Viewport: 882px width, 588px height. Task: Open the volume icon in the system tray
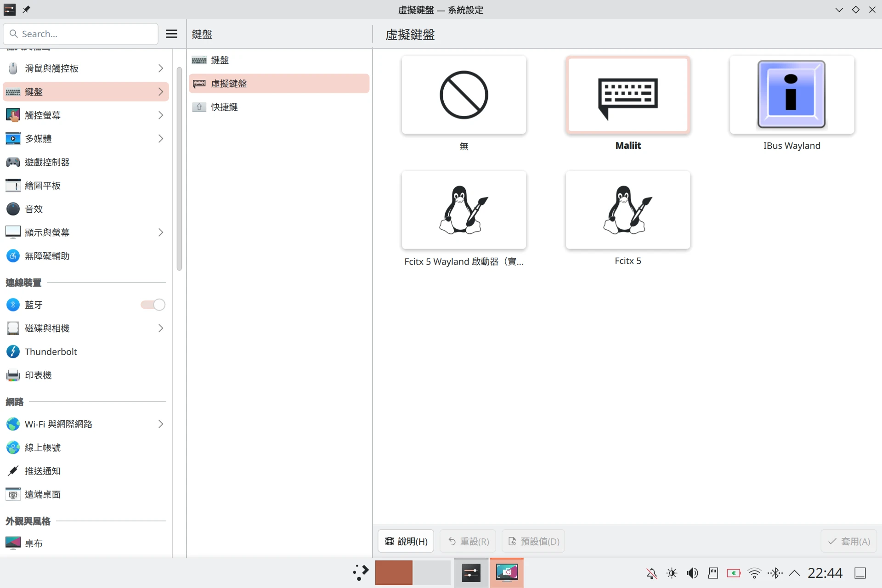[692, 573]
